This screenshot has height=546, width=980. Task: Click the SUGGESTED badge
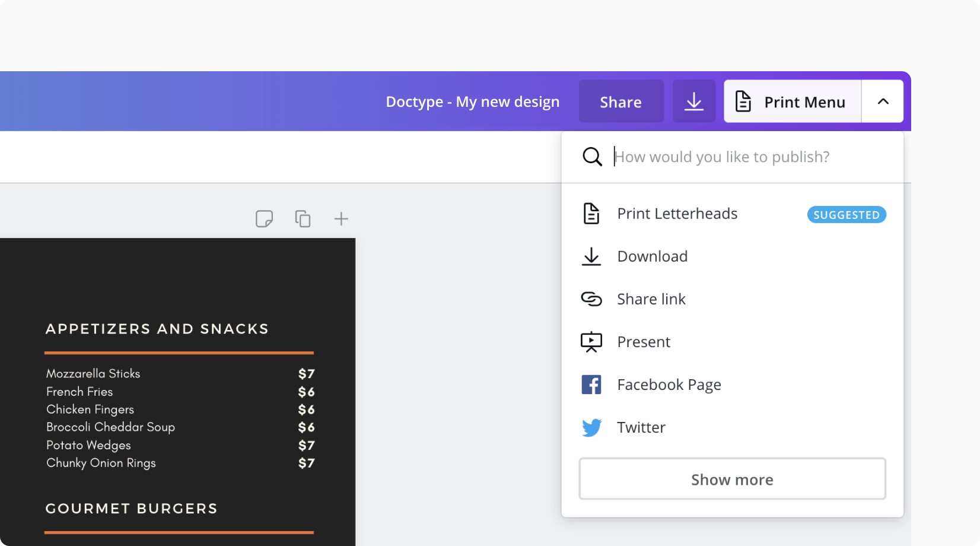[x=847, y=214]
